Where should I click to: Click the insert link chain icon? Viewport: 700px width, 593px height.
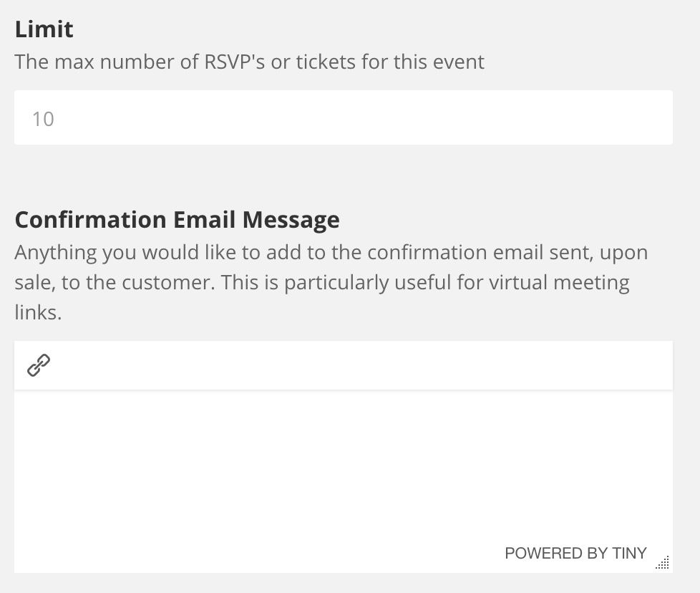(39, 365)
